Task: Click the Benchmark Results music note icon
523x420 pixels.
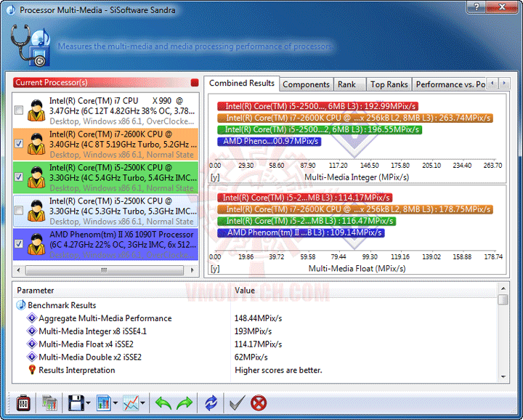Action: [x=21, y=305]
